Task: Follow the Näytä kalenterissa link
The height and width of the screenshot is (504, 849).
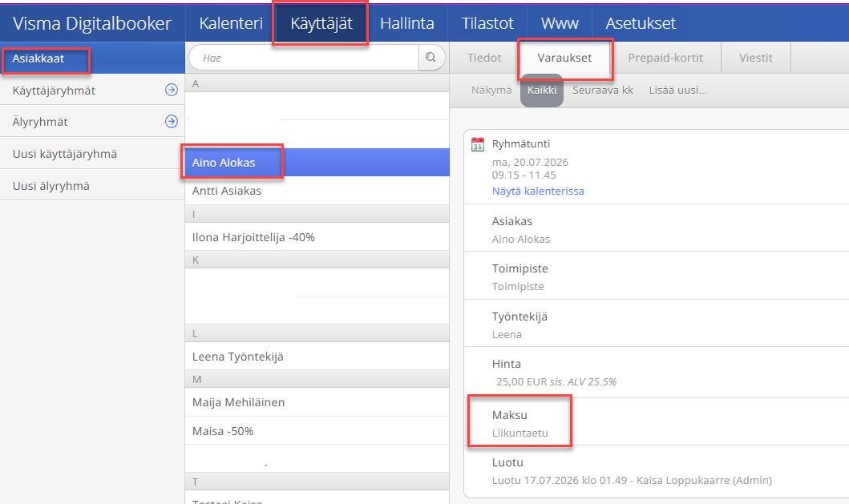Action: [538, 191]
